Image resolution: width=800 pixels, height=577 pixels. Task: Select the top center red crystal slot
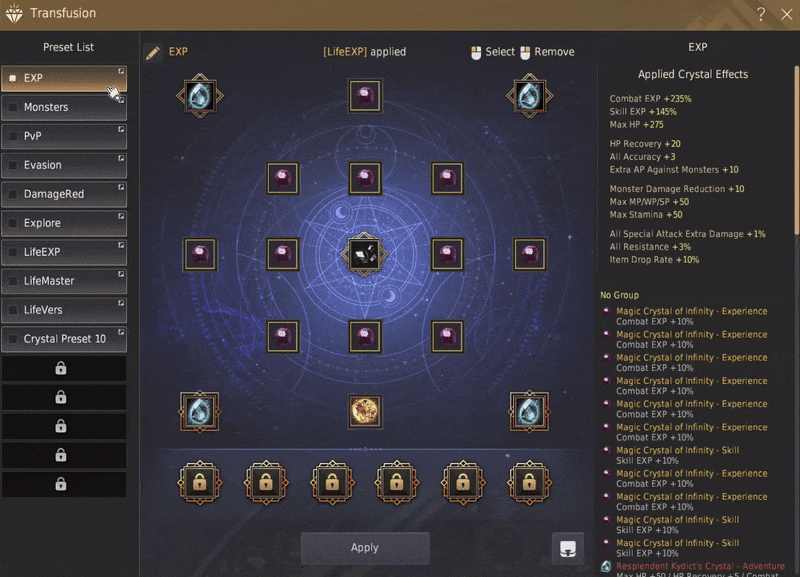coord(365,95)
